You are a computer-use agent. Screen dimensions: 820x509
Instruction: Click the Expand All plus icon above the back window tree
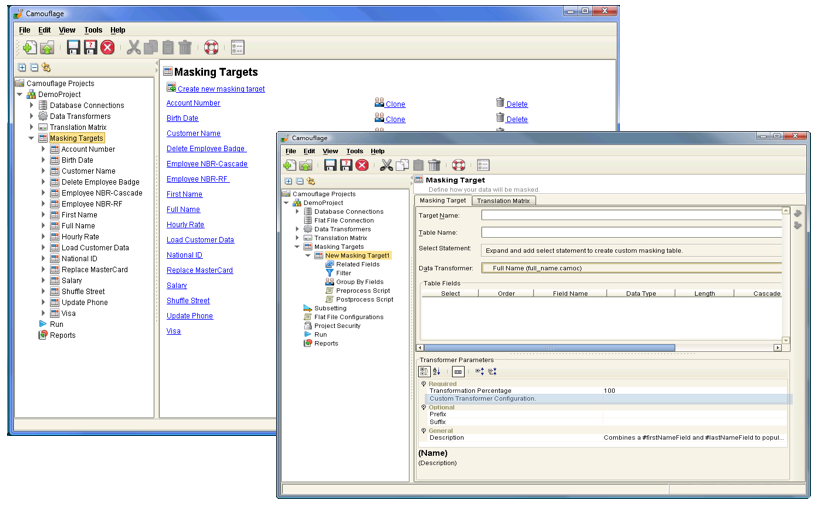click(x=22, y=67)
